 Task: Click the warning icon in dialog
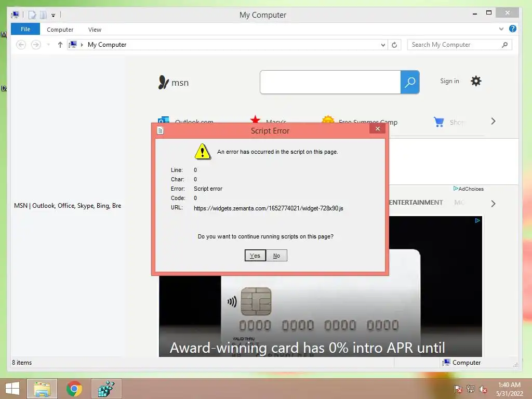click(203, 152)
